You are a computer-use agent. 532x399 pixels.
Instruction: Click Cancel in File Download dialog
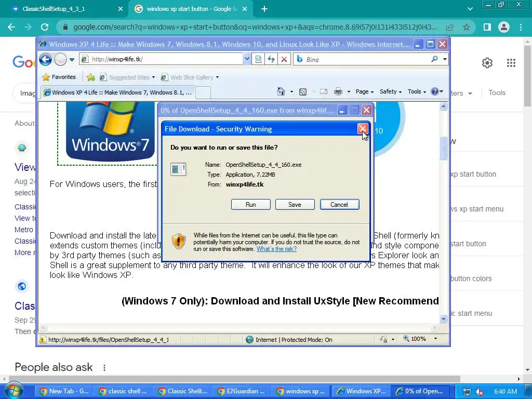339,205
